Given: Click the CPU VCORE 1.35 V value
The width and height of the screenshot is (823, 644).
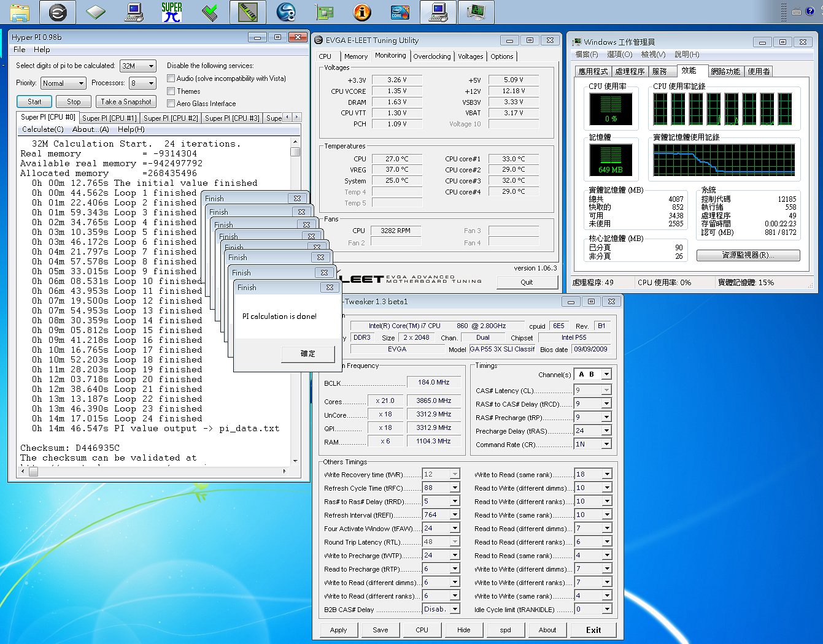Looking at the screenshot, I should pyautogui.click(x=397, y=91).
